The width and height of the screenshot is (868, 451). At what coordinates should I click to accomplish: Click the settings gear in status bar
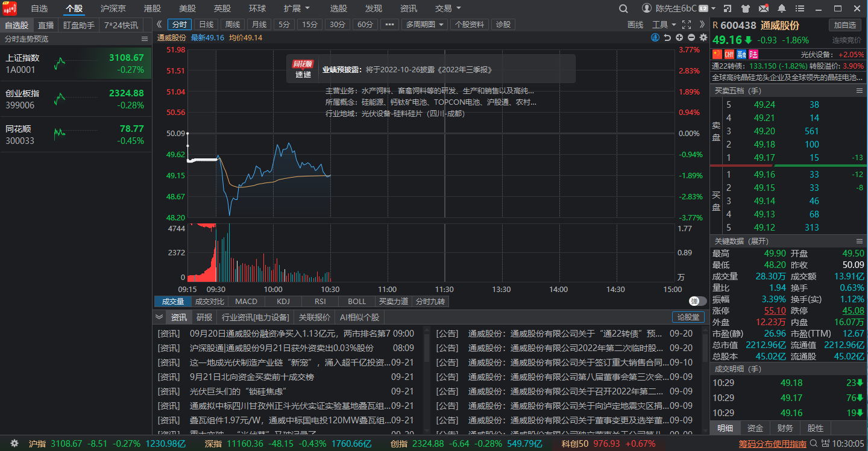(x=14, y=444)
